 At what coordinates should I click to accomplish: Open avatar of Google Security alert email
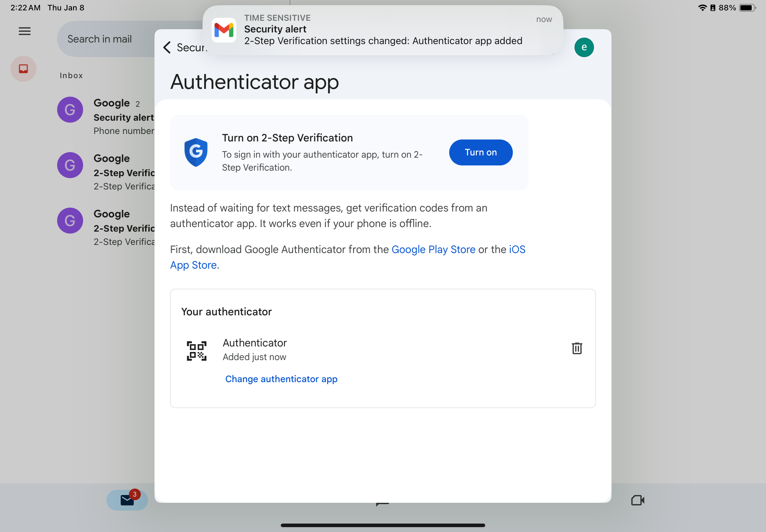70,110
